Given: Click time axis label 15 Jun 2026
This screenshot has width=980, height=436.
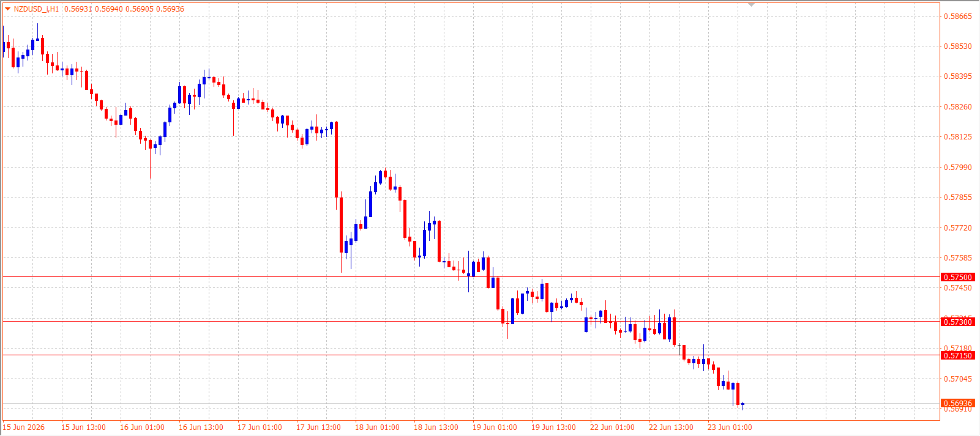Looking at the screenshot, I should coord(24,427).
